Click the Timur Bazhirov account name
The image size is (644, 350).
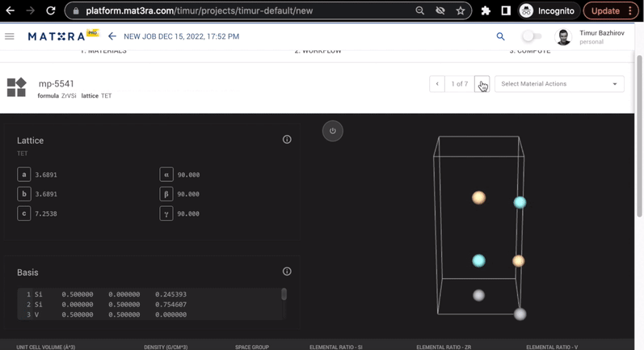[x=602, y=33]
